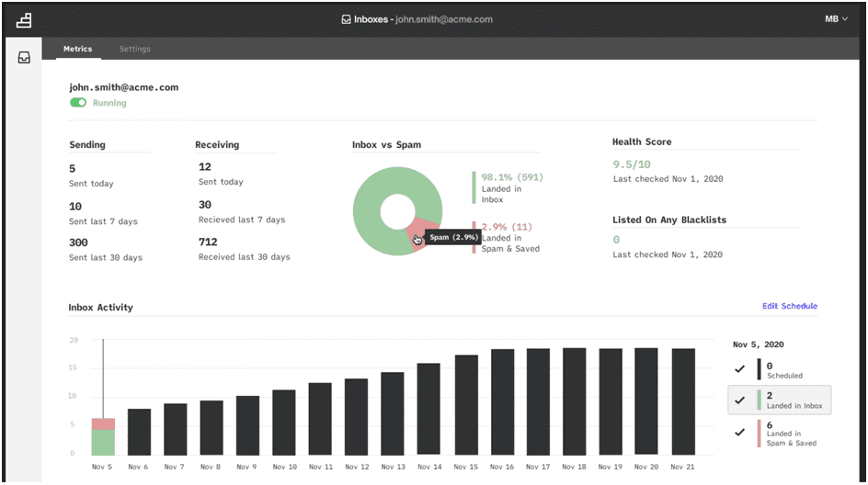Select the Nov 5 stacked bar
The image size is (868, 485).
point(103,437)
